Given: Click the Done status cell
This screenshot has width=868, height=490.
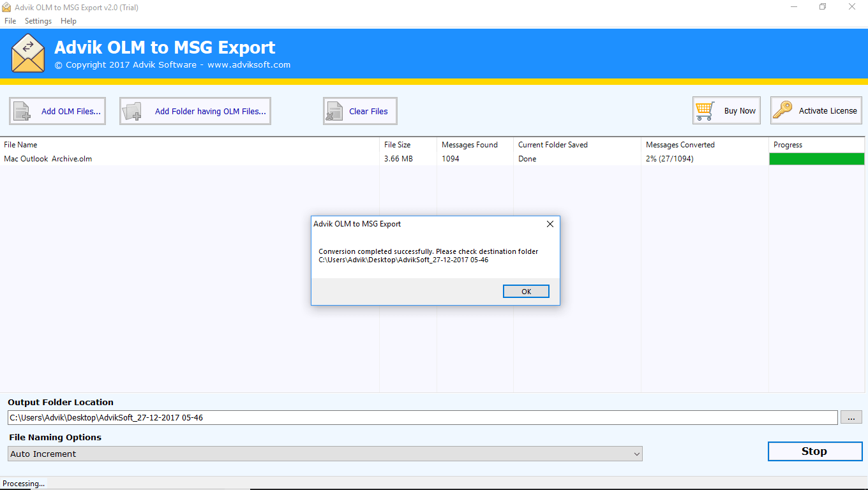Looking at the screenshot, I should click(x=527, y=159).
